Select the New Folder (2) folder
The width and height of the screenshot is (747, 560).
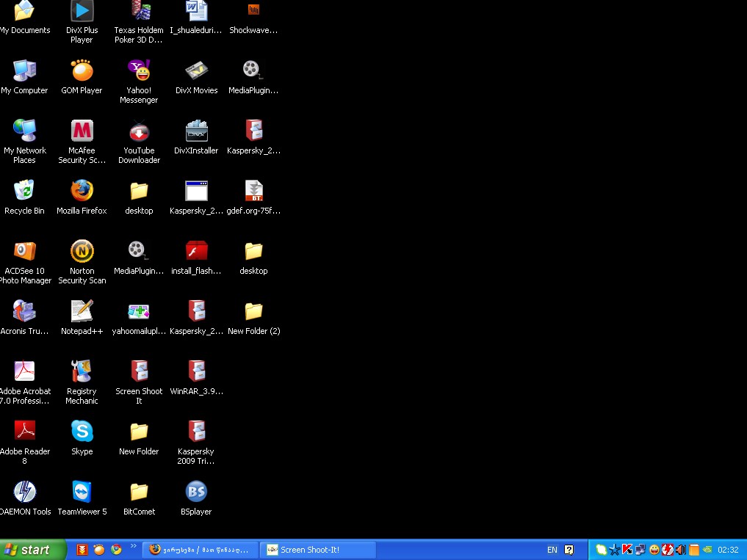[x=253, y=318]
